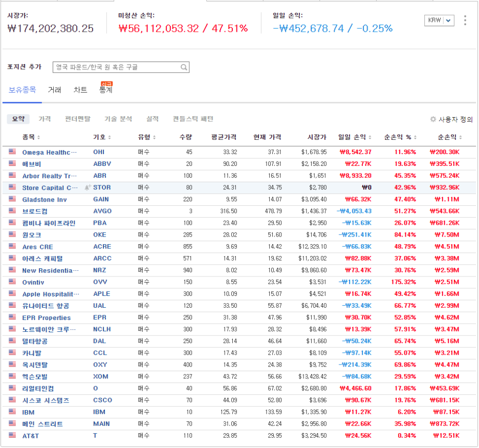Open the three-dot more options menu
The height and width of the screenshot is (448, 479).
pos(465,20)
